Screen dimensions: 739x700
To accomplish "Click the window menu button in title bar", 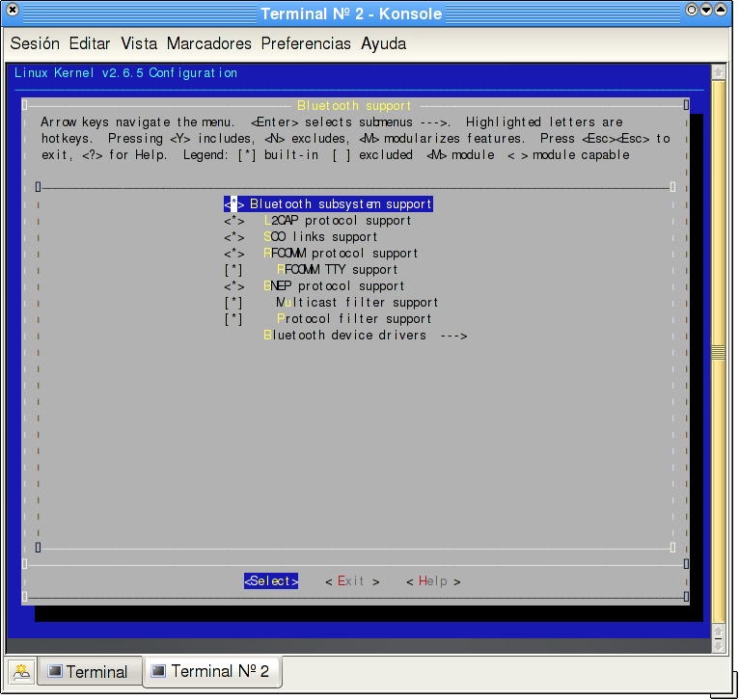I will pyautogui.click(x=13, y=10).
